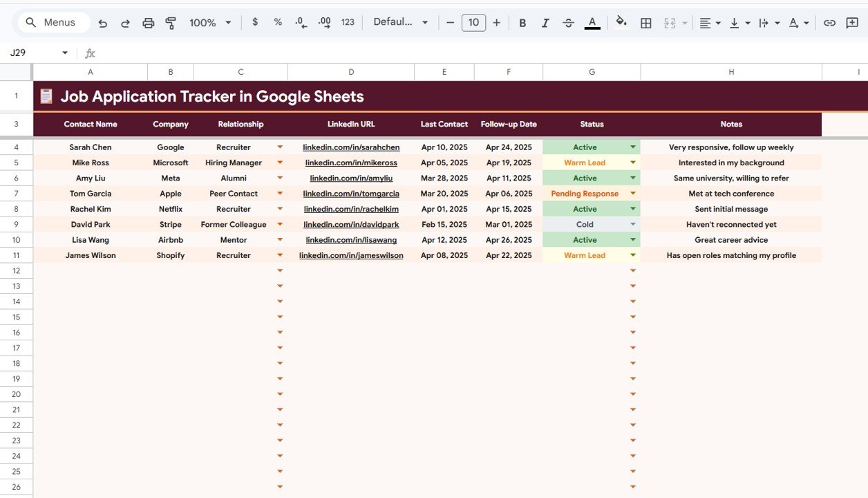868x498 pixels.
Task: Apply paint format with the Paint format tool
Action: (x=170, y=22)
